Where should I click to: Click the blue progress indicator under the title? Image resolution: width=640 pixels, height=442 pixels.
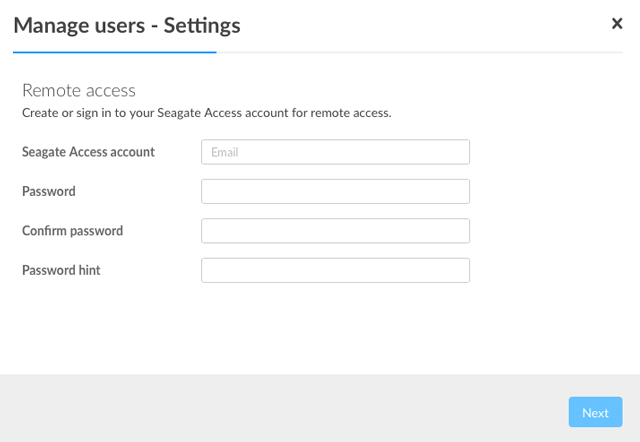[114, 52]
